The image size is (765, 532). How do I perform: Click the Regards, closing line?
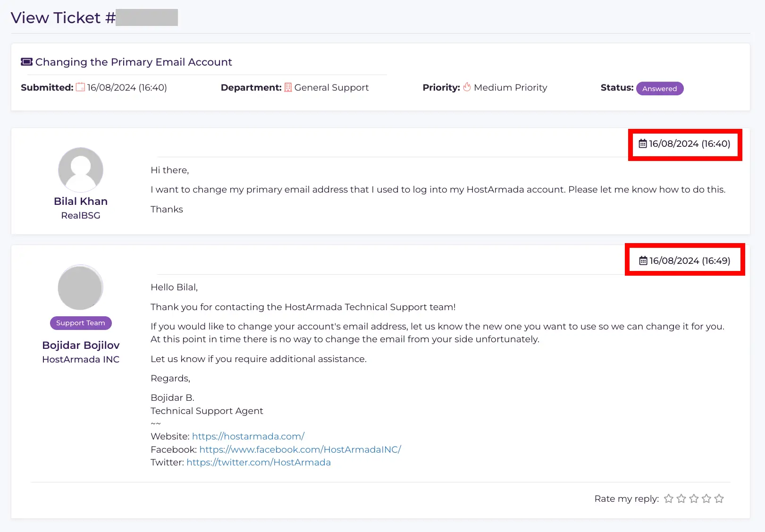[x=170, y=378]
